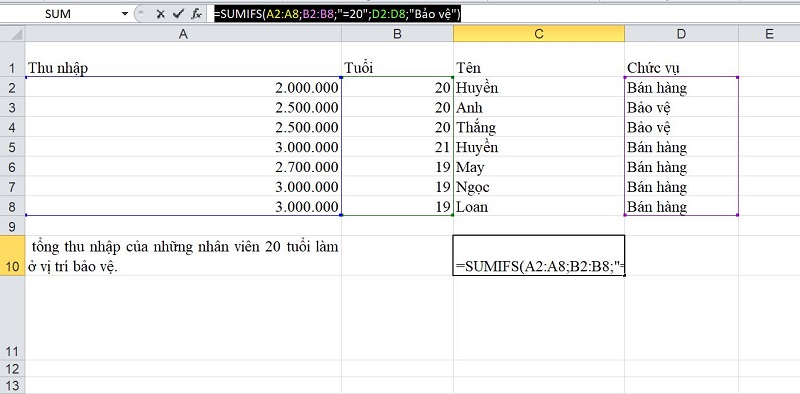Select row 5 header
Viewport: 800px width, 394px height.
pos(12,147)
